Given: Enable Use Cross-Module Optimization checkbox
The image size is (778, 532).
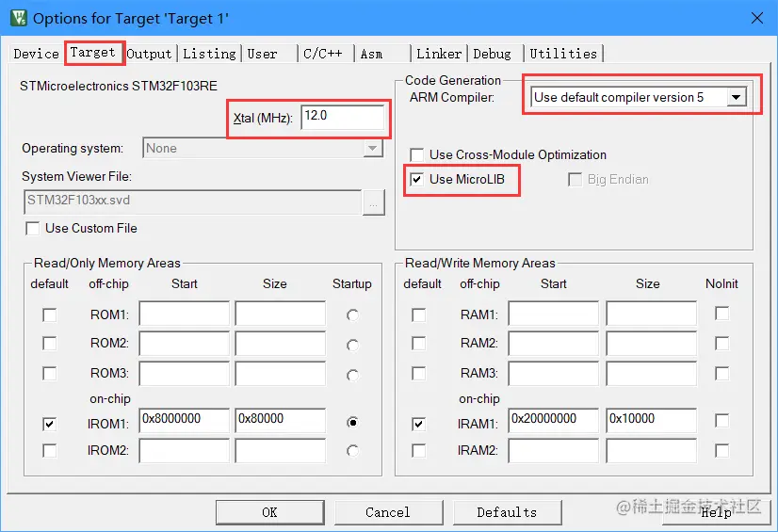Looking at the screenshot, I should [x=416, y=154].
